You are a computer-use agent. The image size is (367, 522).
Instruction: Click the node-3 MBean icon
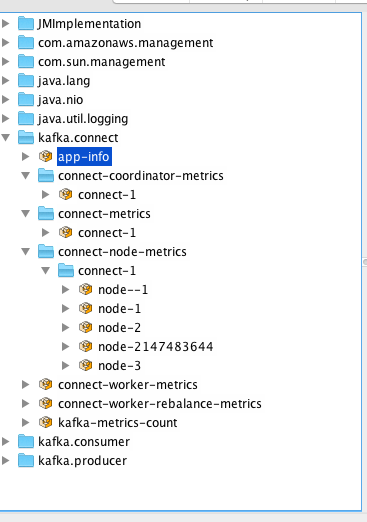tap(86, 365)
